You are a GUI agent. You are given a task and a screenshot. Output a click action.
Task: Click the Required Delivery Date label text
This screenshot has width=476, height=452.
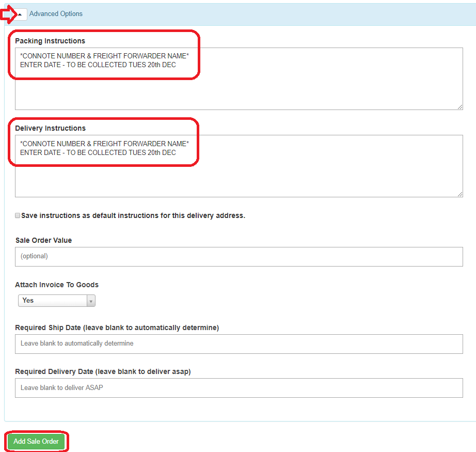click(103, 371)
